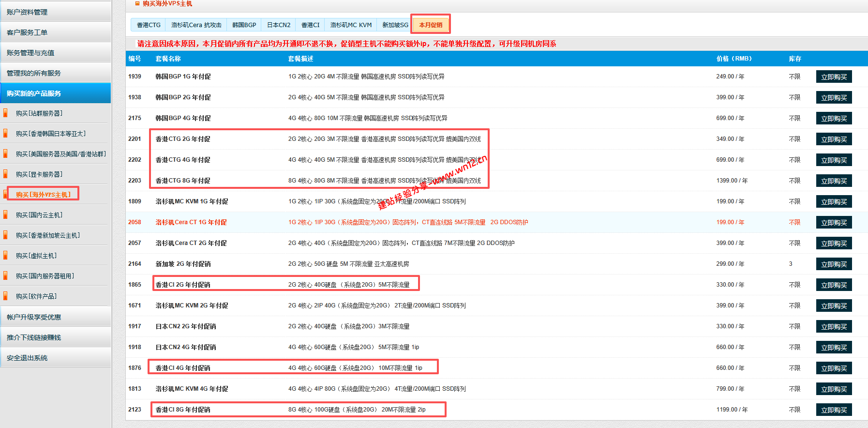Open the 香港CTG tab
Screen dimensions: 868x428
point(149,25)
